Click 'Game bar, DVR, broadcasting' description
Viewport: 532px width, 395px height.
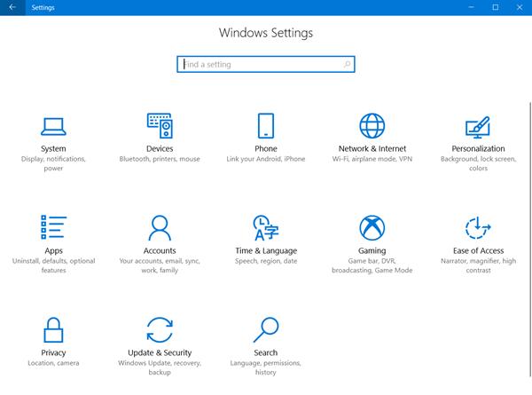click(x=372, y=265)
